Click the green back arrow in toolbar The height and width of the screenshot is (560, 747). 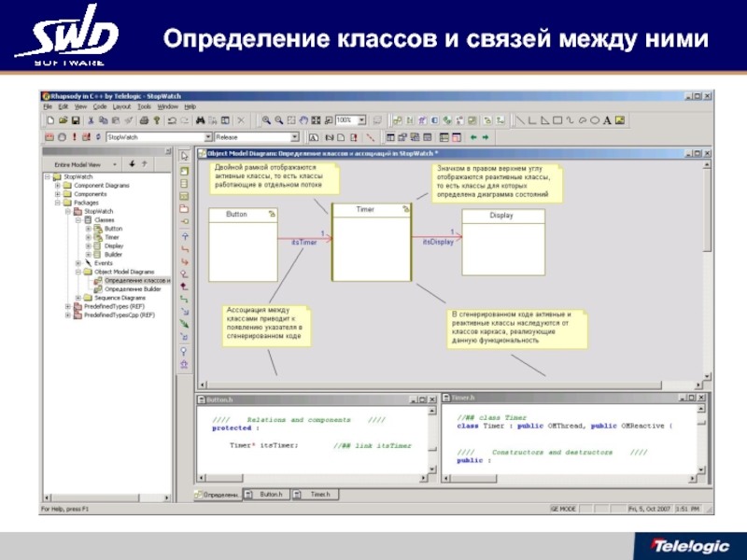tap(473, 137)
